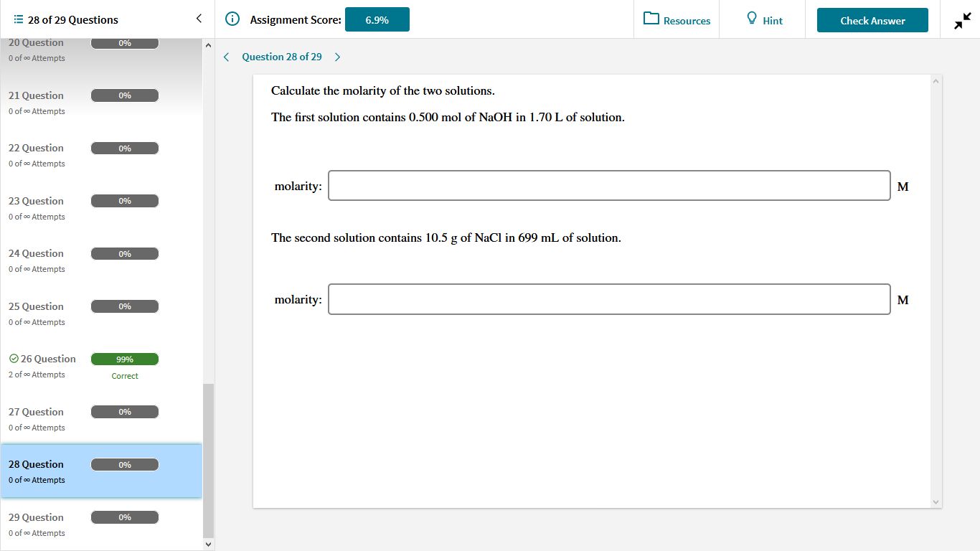The height and width of the screenshot is (551, 980).
Task: Advance to Question 29 using right chevron
Action: (337, 57)
